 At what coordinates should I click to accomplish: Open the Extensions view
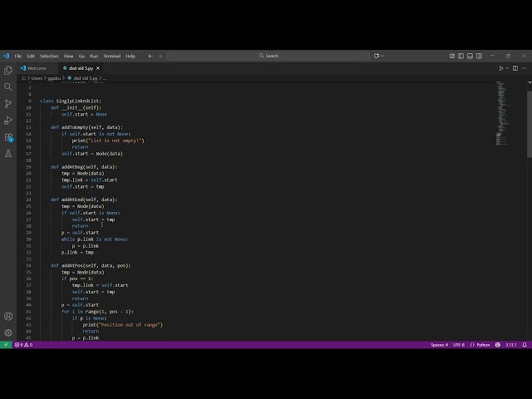pyautogui.click(x=8, y=137)
